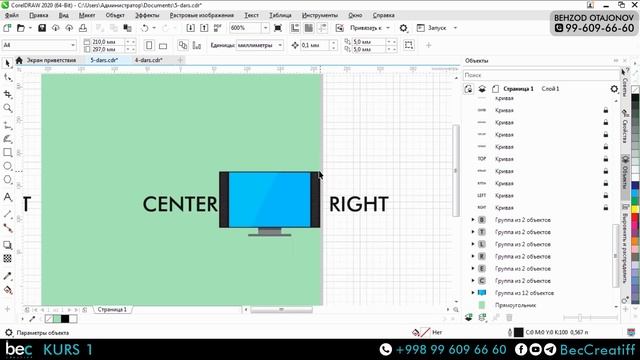Select the Transparency tool
Image resolution: width=640 pixels, height=360 pixels.
(x=7, y=259)
